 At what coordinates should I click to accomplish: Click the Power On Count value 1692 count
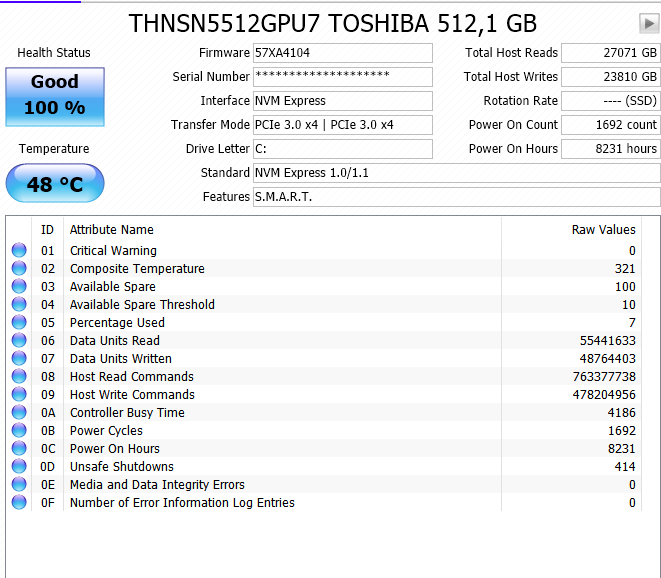point(610,125)
